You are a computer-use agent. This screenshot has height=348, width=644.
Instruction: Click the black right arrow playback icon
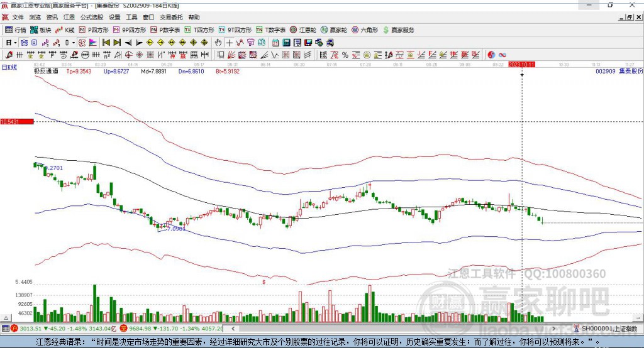[139, 43]
